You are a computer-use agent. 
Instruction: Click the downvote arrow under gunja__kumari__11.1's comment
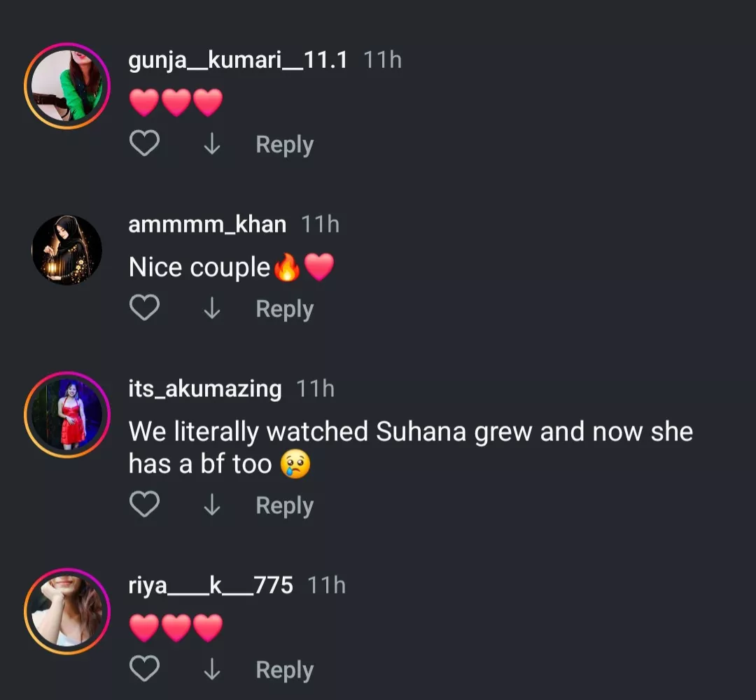(x=212, y=143)
